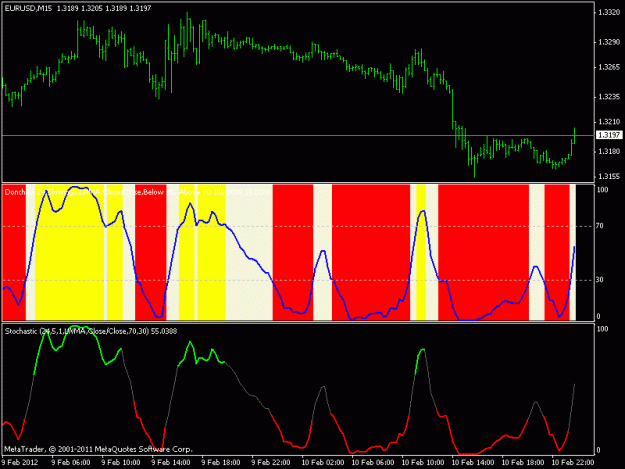Click the 70 level scale label

[600, 226]
